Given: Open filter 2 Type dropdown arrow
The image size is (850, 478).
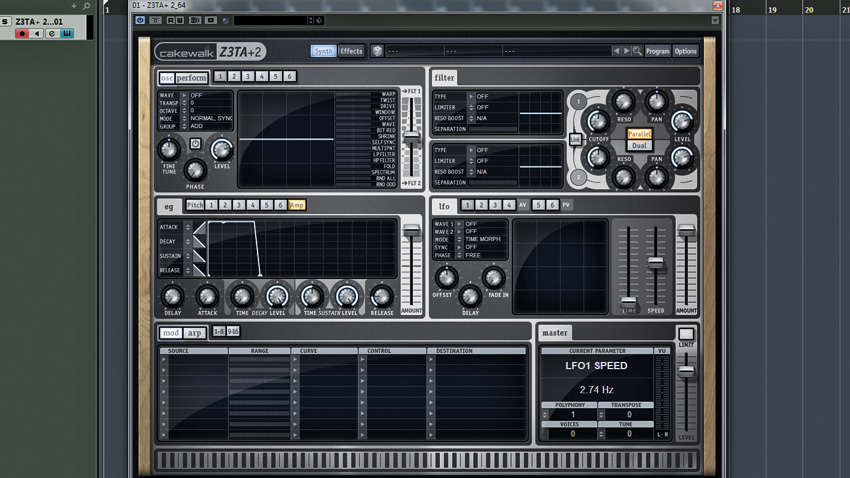Looking at the screenshot, I should click(x=471, y=150).
